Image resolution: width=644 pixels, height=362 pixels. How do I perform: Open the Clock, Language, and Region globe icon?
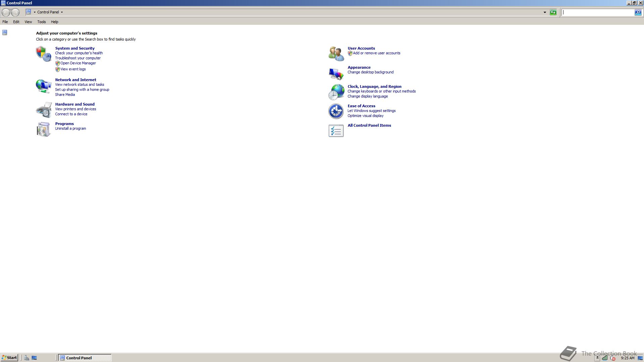(336, 92)
